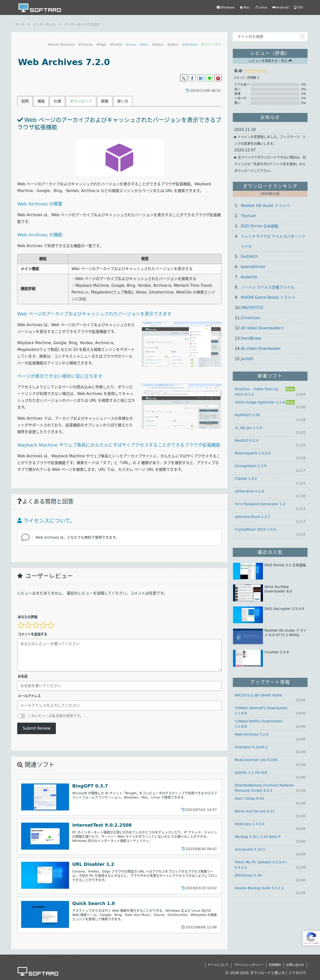Click the #Chrome tag
Image resolution: width=320 pixels, height=980 pixels.
[x=85, y=44]
